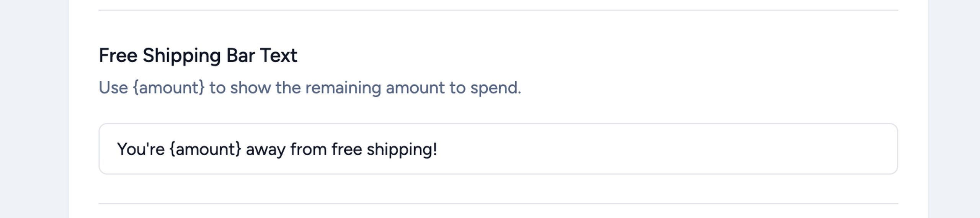Click the {amount} placeholder in the helper description
980x218 pixels.
point(168,88)
